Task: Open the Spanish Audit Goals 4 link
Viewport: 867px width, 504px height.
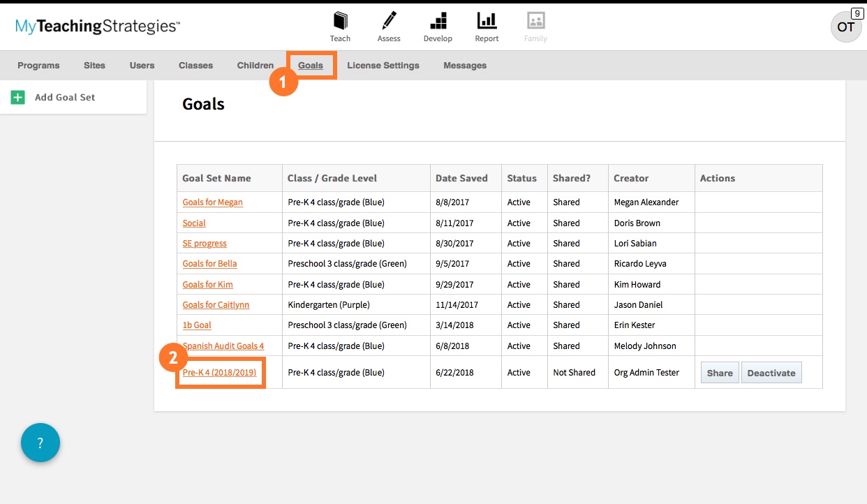Action: (x=223, y=346)
